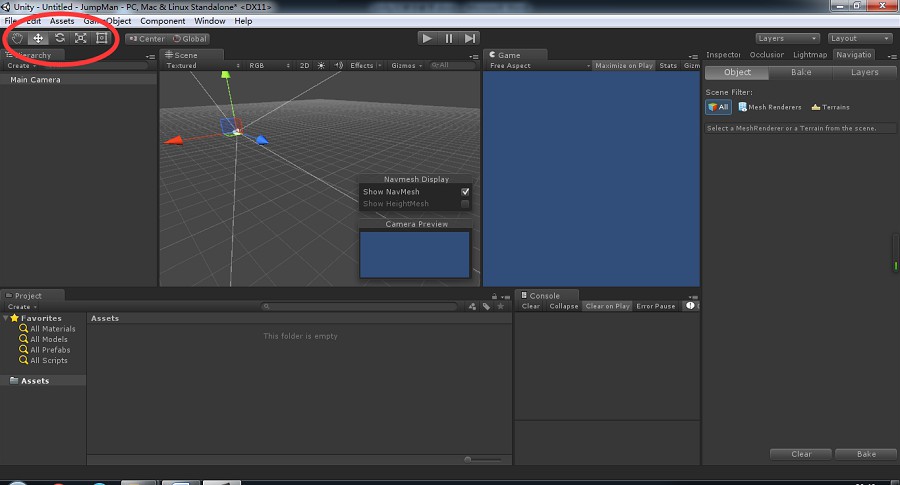This screenshot has width=900, height=485.
Task: Filter scene by Terrains
Action: (831, 107)
